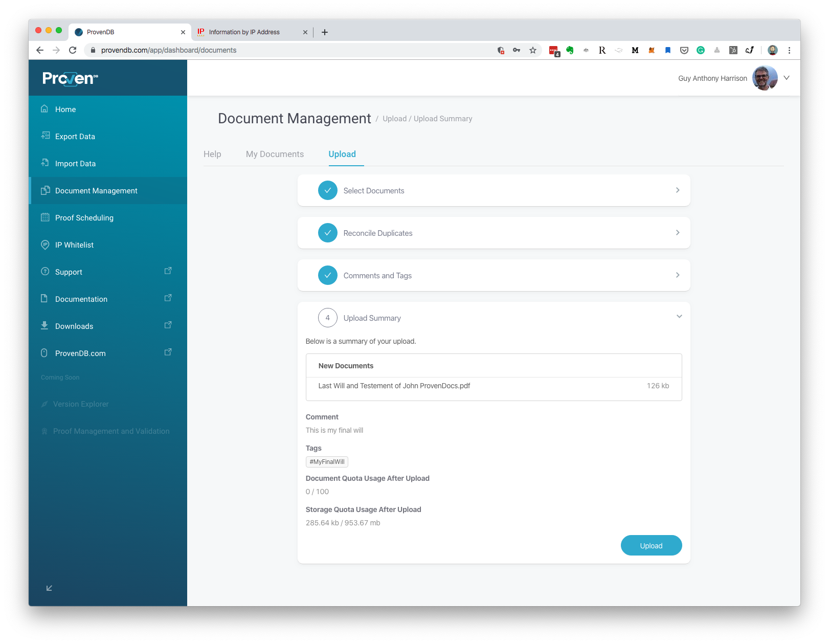Click the step 4 circle
This screenshot has width=829, height=644.
coord(328,318)
